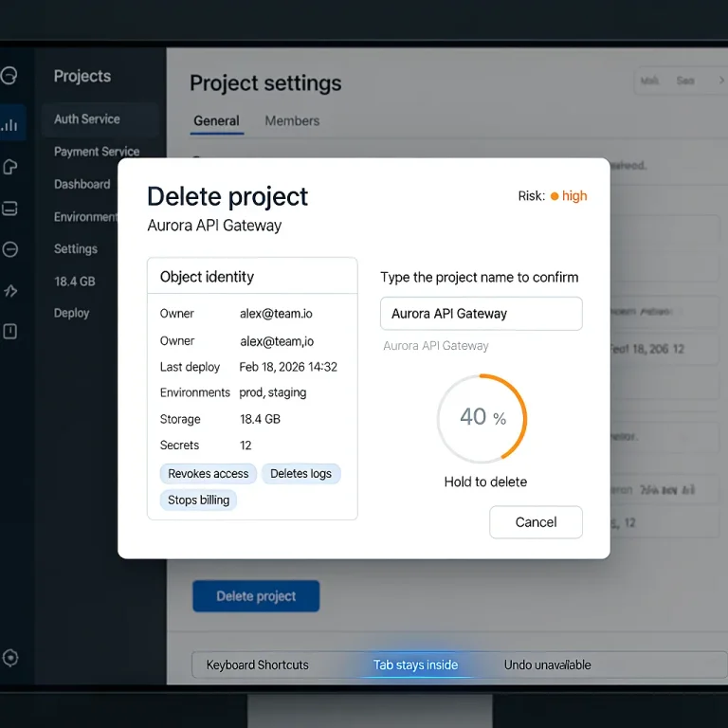The image size is (728, 728).
Task: Click the grey Aurora API Gateway hint text
Action: click(435, 346)
